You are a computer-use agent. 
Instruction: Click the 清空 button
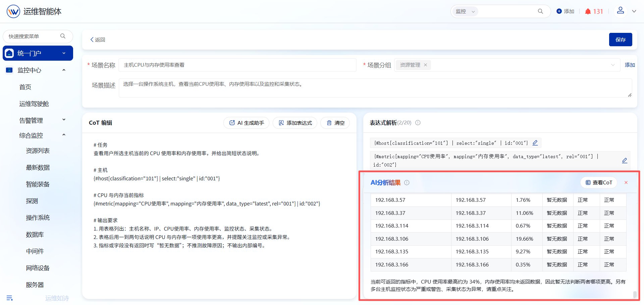[x=335, y=123]
